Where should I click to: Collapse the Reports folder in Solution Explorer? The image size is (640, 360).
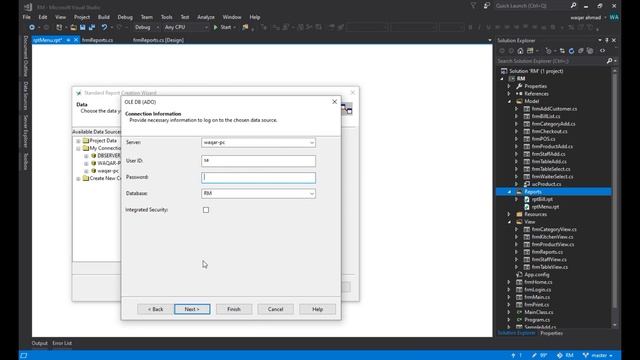coord(509,192)
